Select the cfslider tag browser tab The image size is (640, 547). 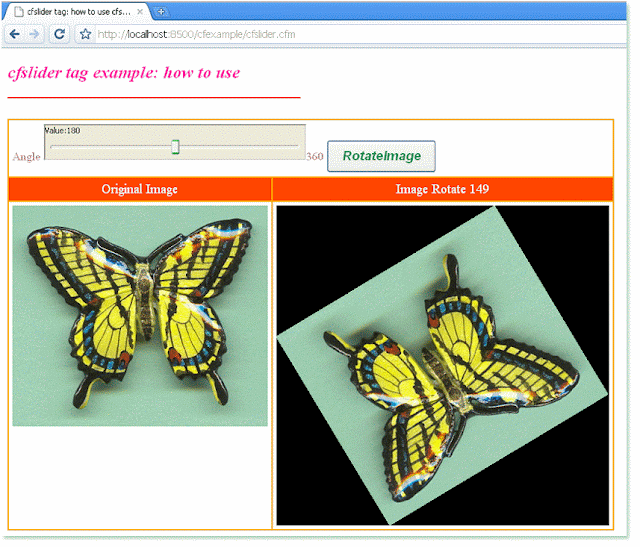pyautogui.click(x=78, y=12)
